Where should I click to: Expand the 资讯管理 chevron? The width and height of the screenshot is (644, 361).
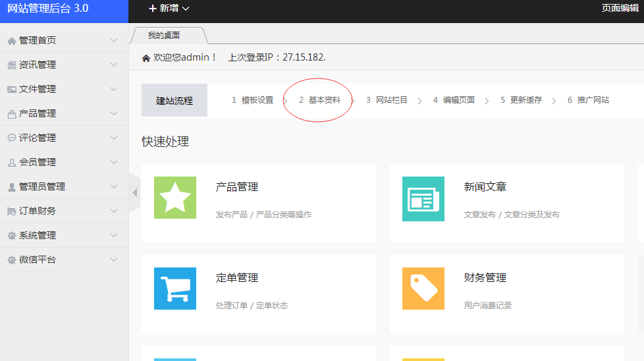coord(114,65)
